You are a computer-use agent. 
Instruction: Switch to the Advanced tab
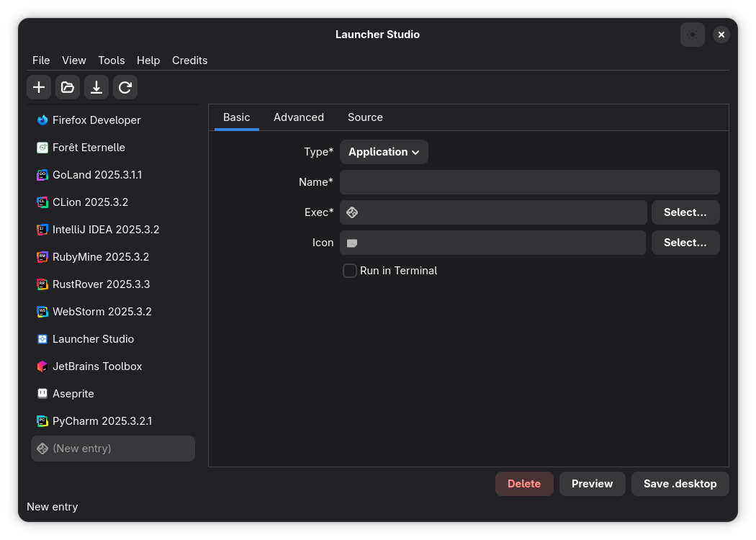click(x=299, y=117)
